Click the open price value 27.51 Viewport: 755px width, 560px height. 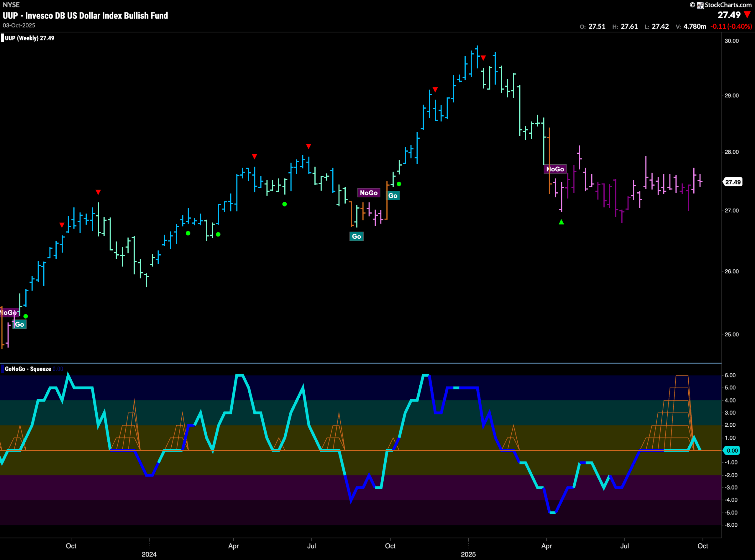click(x=597, y=27)
